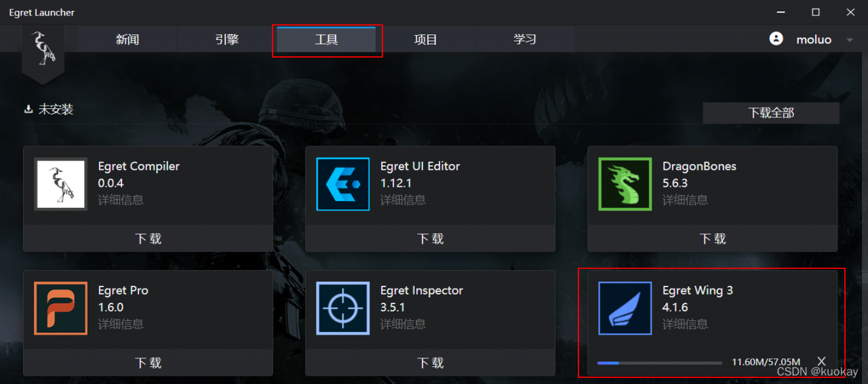This screenshot has width=868, height=384.
Task: Open 详细信息 link under Egret Pro
Action: point(121,324)
